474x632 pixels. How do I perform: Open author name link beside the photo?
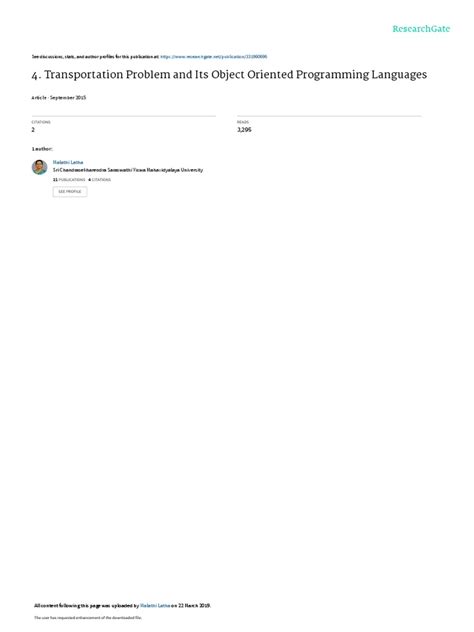click(68, 162)
